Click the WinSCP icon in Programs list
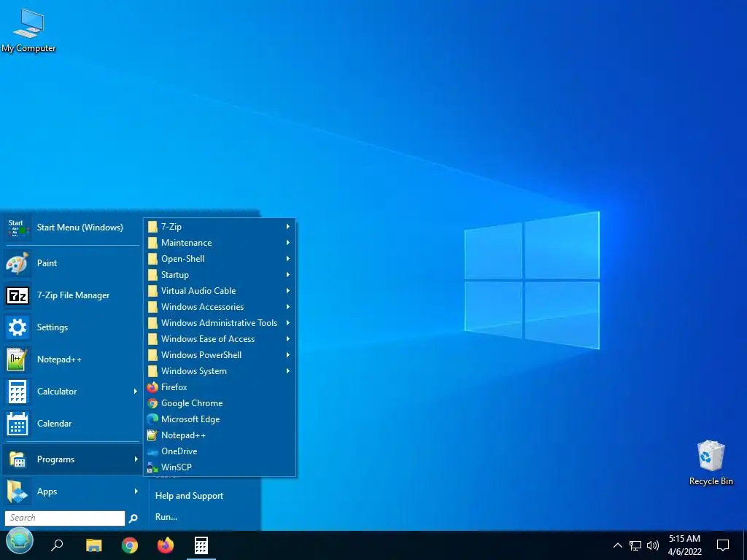 coord(152,467)
